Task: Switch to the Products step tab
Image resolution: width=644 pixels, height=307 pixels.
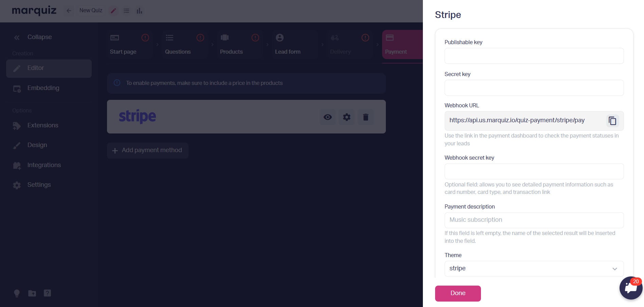Action: (x=240, y=44)
